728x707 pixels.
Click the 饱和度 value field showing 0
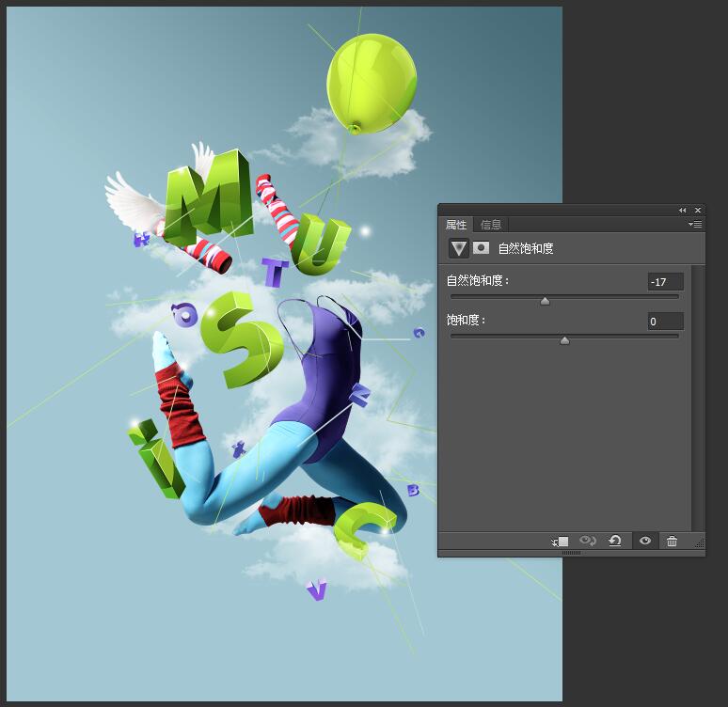665,322
